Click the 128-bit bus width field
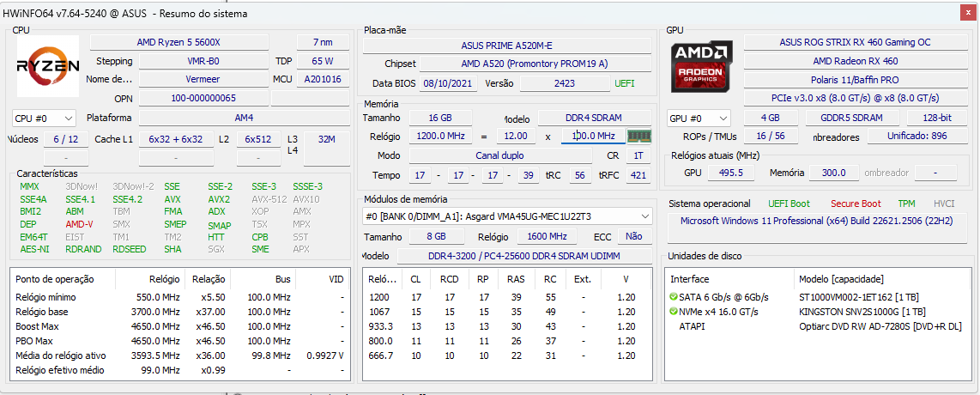The width and height of the screenshot is (980, 395). point(936,118)
